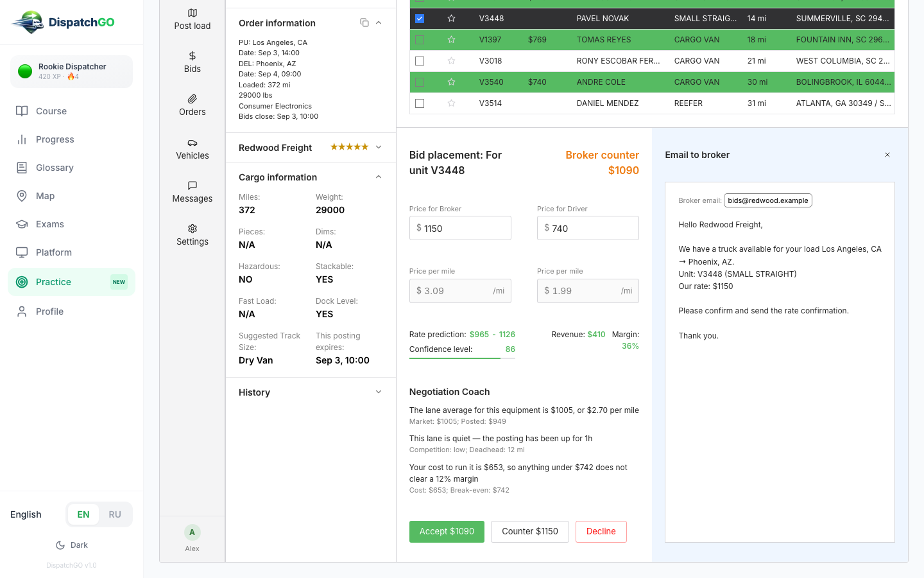Collapse the Order information section

[x=379, y=22]
